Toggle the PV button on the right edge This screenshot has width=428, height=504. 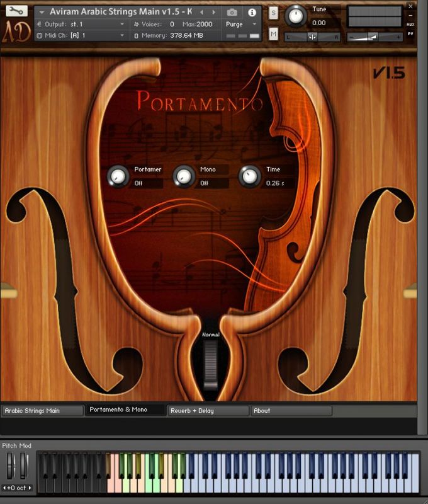(x=410, y=34)
